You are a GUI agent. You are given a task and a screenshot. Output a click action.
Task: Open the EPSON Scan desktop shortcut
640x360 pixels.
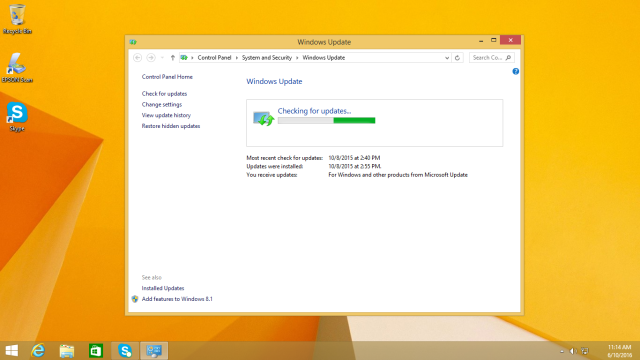point(17,67)
